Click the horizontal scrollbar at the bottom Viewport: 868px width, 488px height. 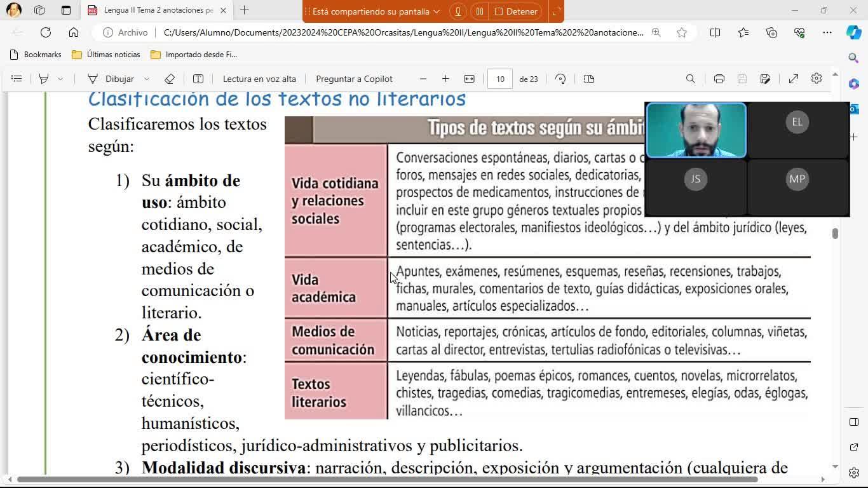388,480
